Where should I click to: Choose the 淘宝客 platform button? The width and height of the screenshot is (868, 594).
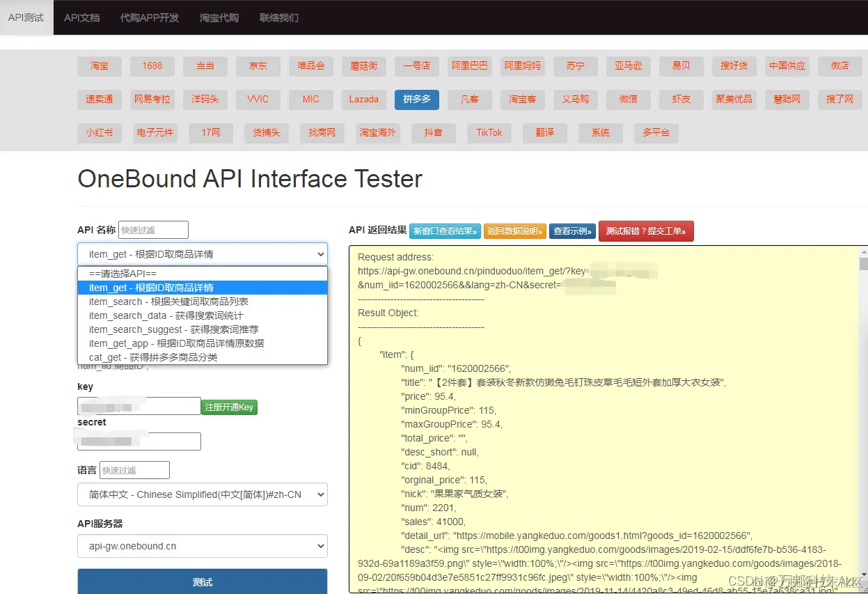pos(523,100)
